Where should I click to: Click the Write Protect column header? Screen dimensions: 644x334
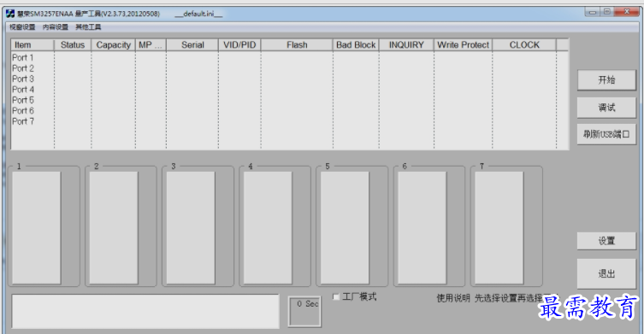463,44
